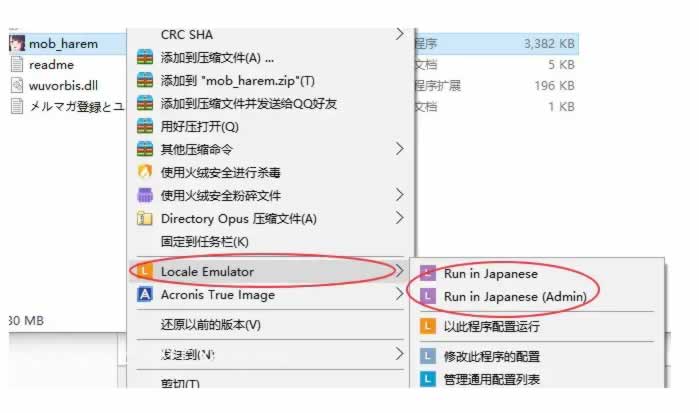The height and width of the screenshot is (413, 699).
Task: Expand the CRC SHA submenu arrow
Action: coord(399,34)
